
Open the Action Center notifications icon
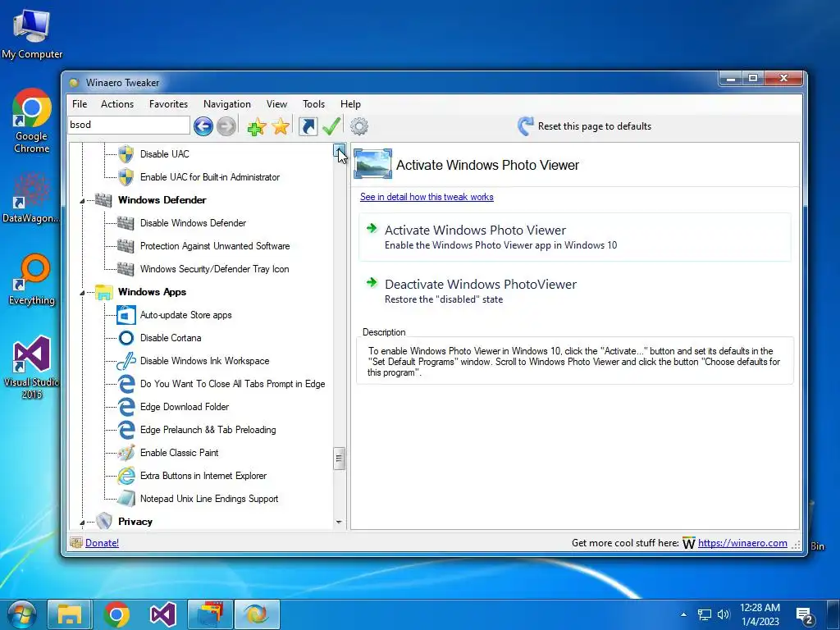pos(806,615)
